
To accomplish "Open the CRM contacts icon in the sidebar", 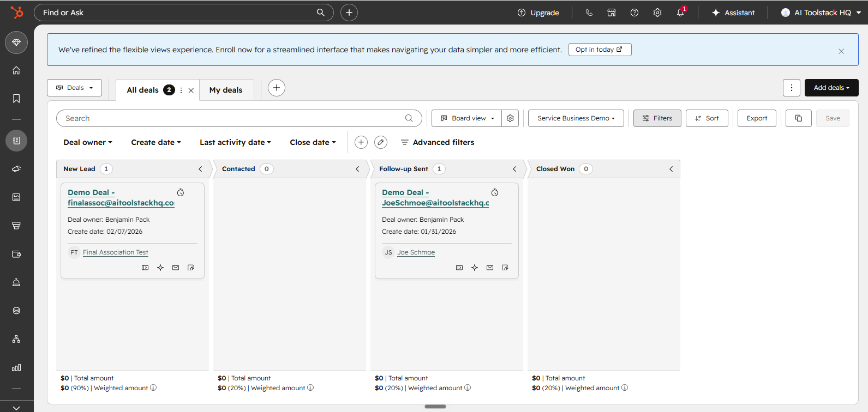I will [16, 141].
